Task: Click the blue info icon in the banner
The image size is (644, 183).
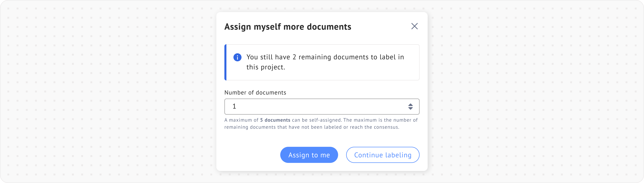Action: (237, 57)
